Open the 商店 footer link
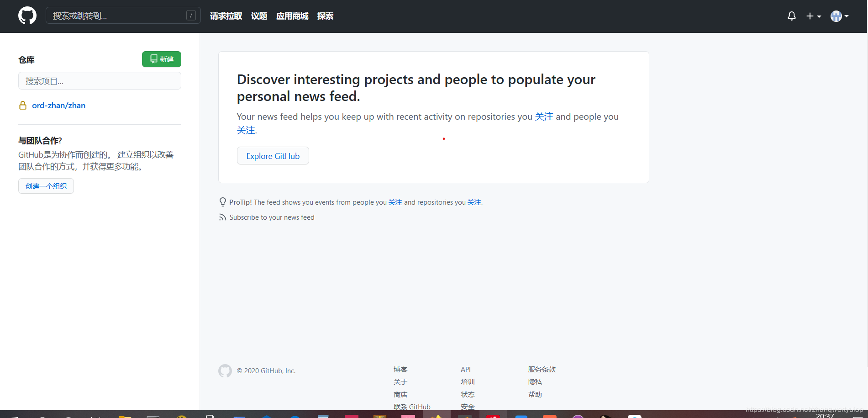 tap(400, 394)
